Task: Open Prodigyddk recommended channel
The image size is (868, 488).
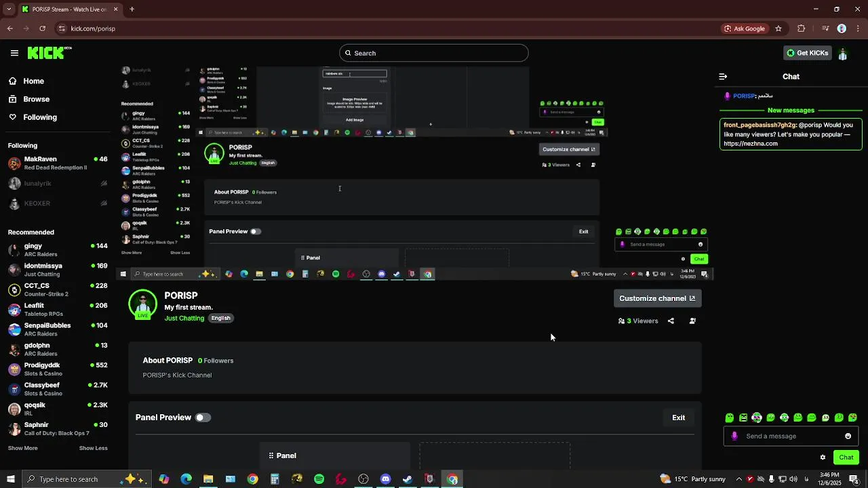Action: pos(58,369)
